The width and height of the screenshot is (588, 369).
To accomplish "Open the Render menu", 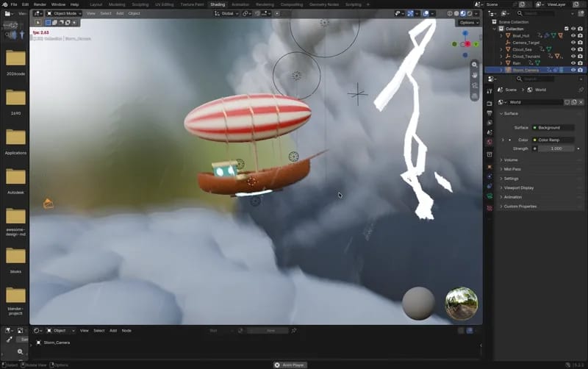I will [40, 4].
